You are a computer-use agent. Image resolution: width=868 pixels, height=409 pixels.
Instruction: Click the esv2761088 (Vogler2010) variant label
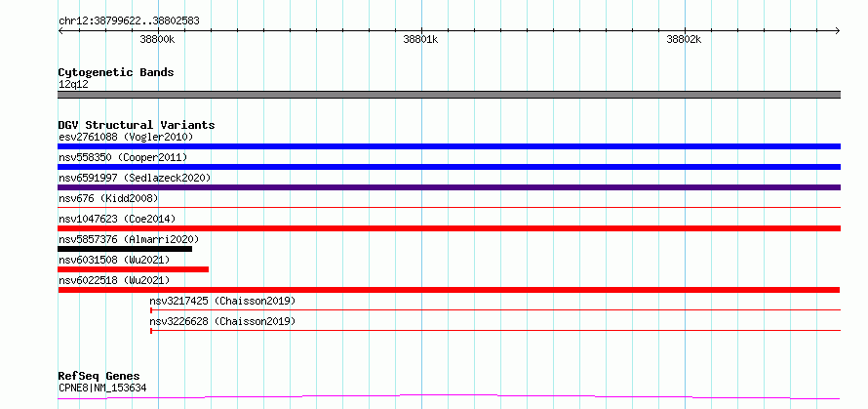point(126,137)
